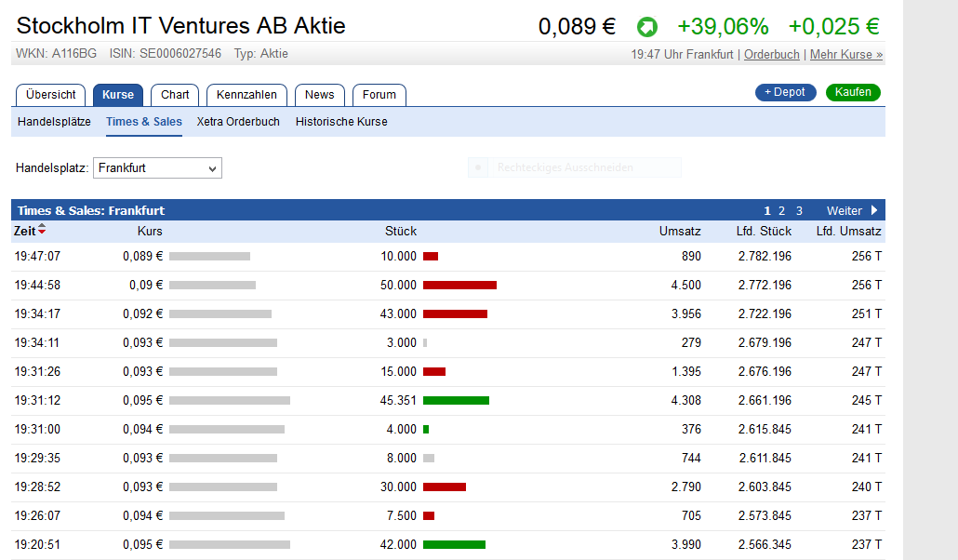The image size is (958, 560).
Task: Open the Forum tab
Action: 379,95
